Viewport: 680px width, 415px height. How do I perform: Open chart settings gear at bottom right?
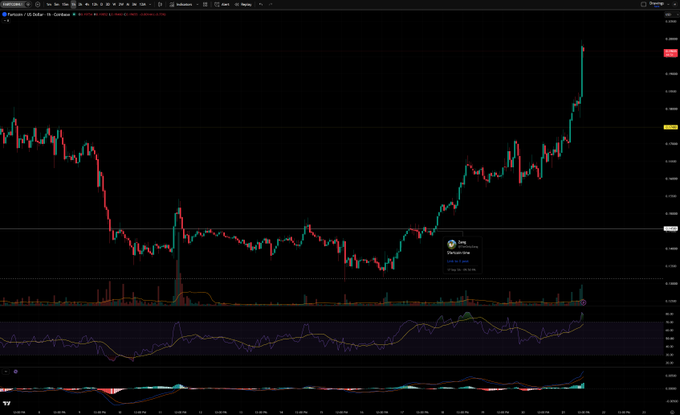pos(672,412)
